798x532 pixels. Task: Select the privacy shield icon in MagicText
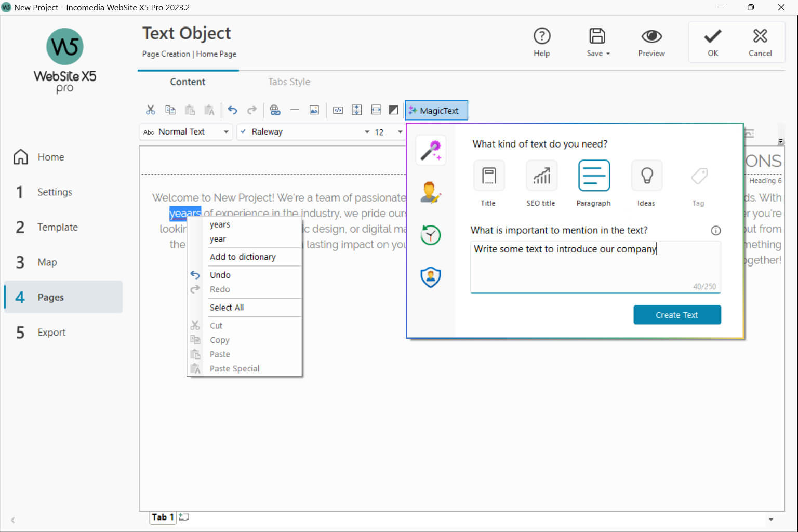(430, 277)
